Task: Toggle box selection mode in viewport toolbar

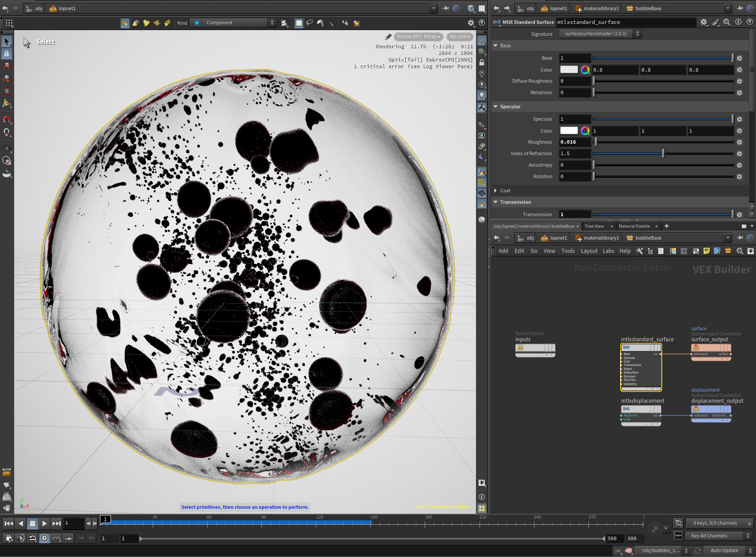Action: point(299,23)
